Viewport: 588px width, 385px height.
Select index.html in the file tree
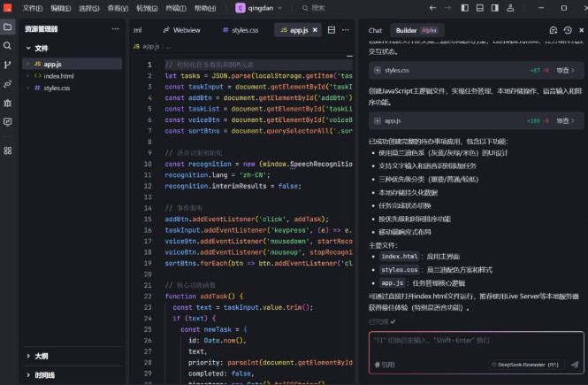(x=72, y=76)
